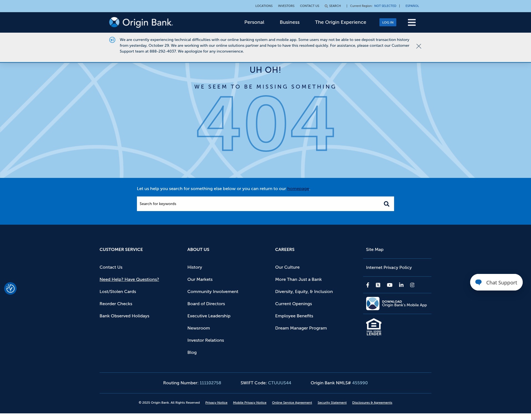Open Community Involvement link
Screen dimensions: 531x420
[x=213, y=292]
